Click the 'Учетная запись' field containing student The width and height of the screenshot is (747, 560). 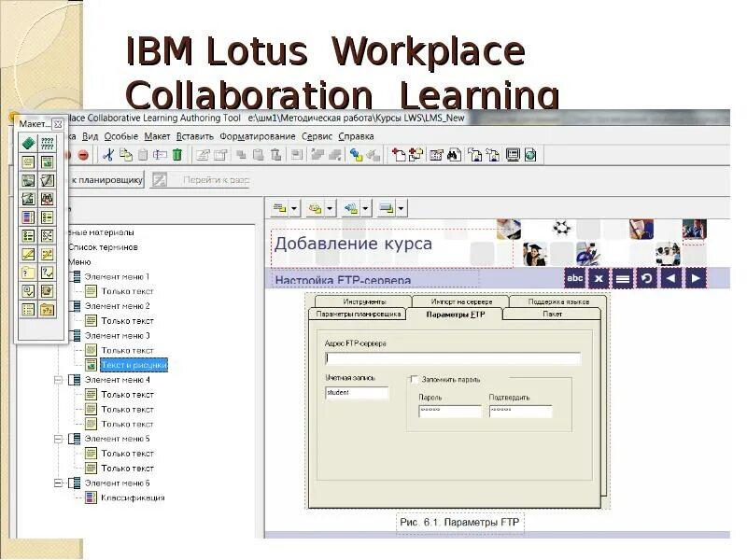tap(357, 392)
